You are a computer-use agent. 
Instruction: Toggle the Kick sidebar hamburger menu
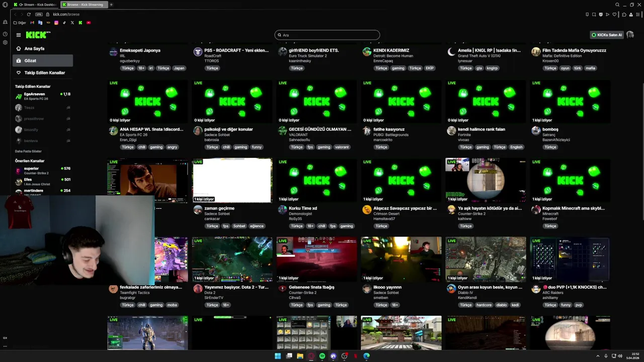18,35
